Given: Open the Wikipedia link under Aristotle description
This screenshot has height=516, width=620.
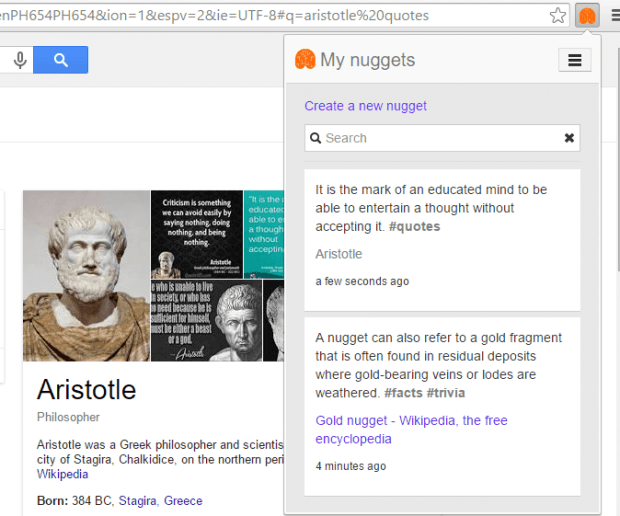Looking at the screenshot, I should pyautogui.click(x=62, y=474).
